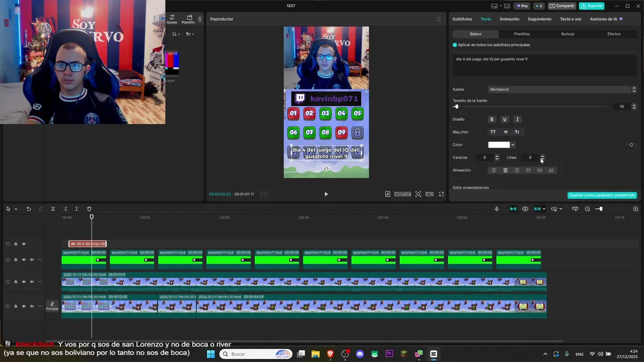Align subtitle text to the center
Screen dimensions: 644x362
(x=506, y=170)
